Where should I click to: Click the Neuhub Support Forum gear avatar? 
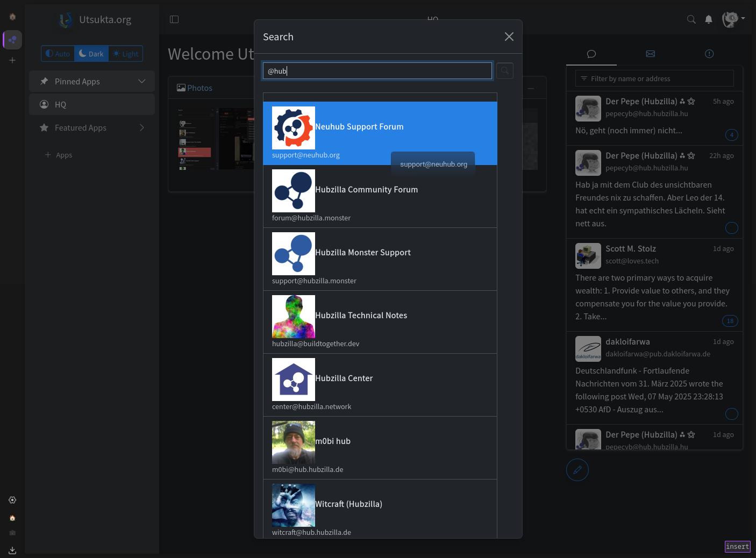point(294,128)
